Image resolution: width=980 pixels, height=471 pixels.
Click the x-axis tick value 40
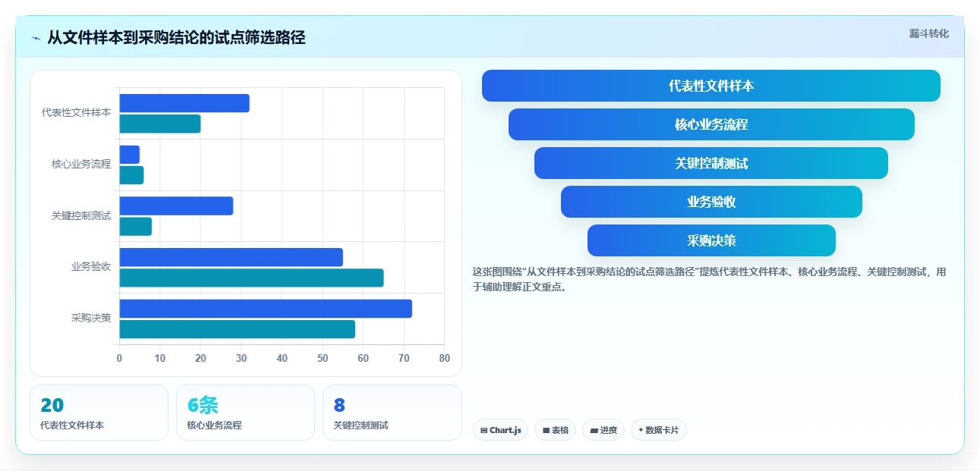(x=282, y=358)
